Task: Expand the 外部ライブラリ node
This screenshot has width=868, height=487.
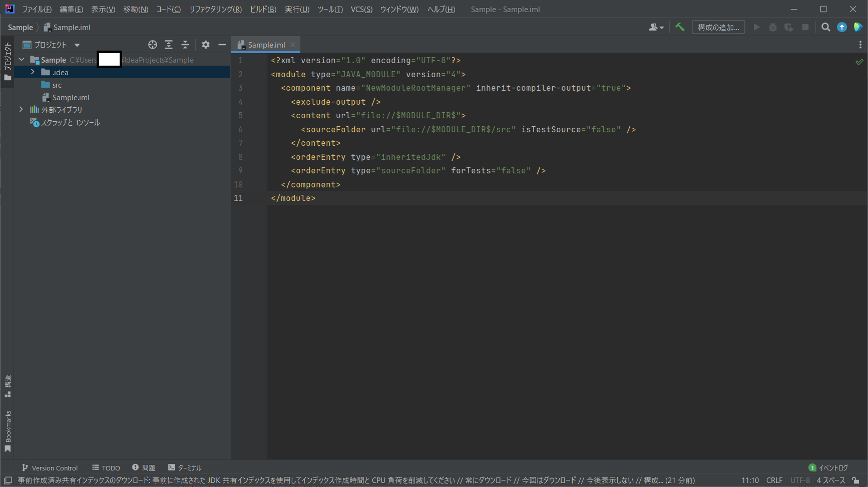Action: click(21, 109)
